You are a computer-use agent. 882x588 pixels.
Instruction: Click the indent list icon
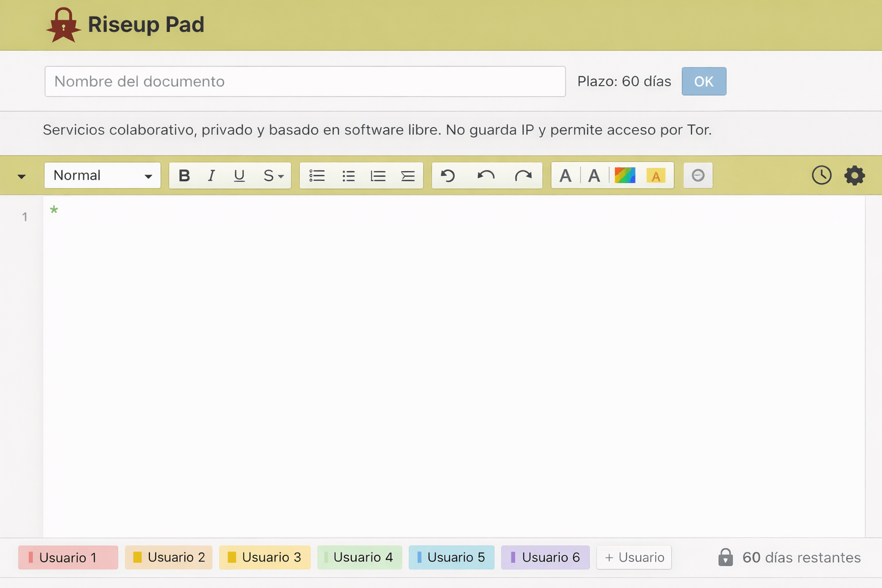coord(408,176)
